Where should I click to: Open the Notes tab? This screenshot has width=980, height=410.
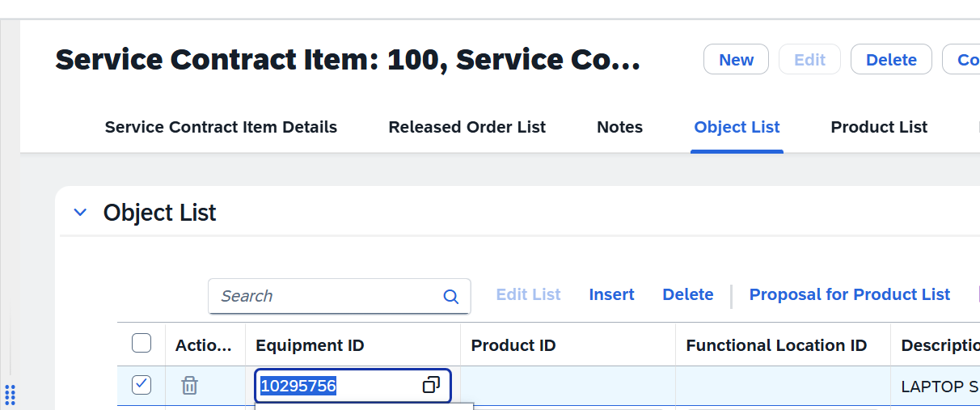pos(619,127)
